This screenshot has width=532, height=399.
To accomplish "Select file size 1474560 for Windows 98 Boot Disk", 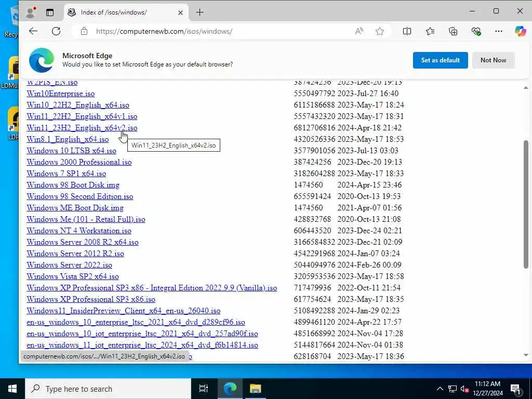I will click(x=308, y=185).
